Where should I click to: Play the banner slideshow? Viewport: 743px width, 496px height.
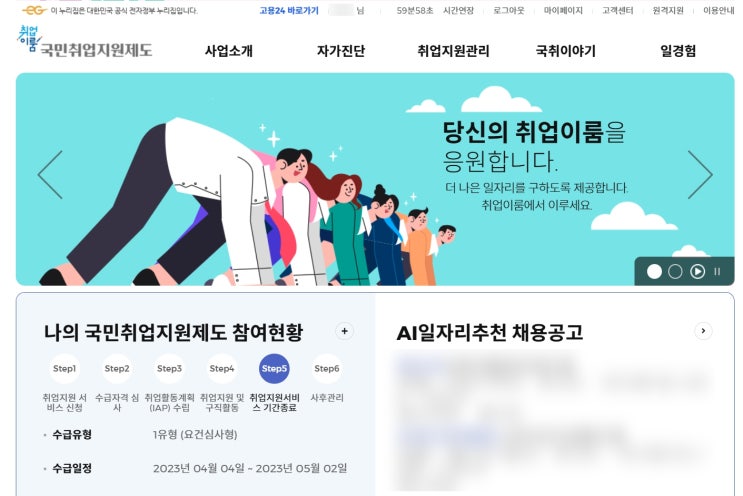click(697, 271)
